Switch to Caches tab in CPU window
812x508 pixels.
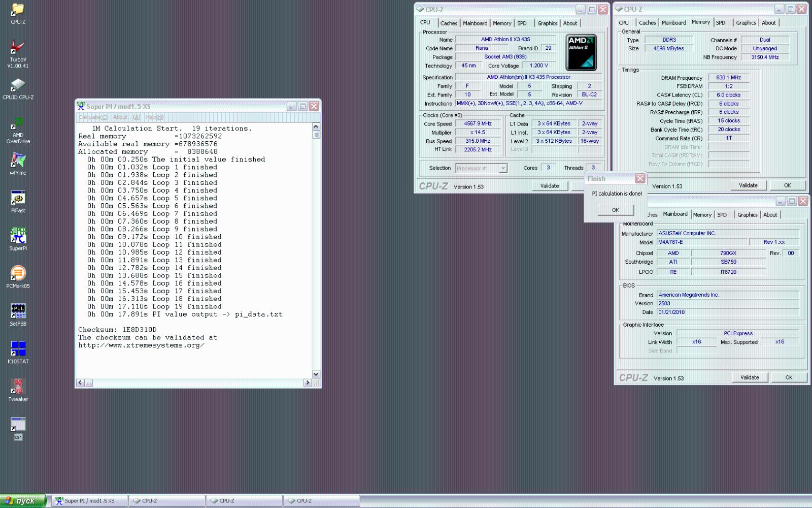449,23
